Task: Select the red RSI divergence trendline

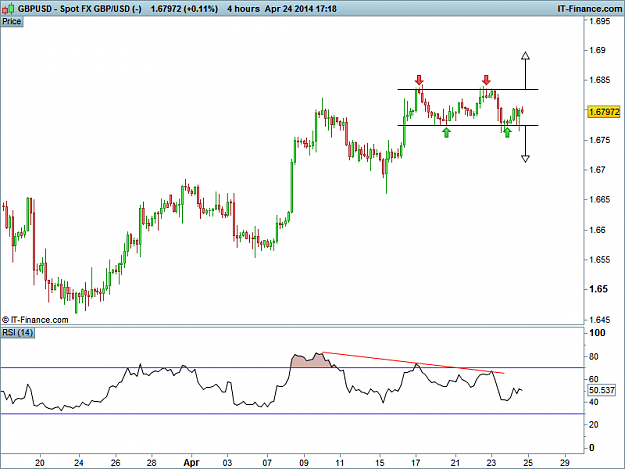Action: pyautogui.click(x=413, y=363)
